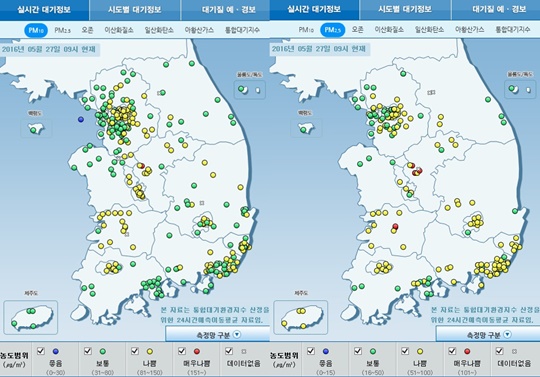The image size is (540, 377).
Task: Click the red station marker in Jeolla on right map
Action: coord(395,226)
